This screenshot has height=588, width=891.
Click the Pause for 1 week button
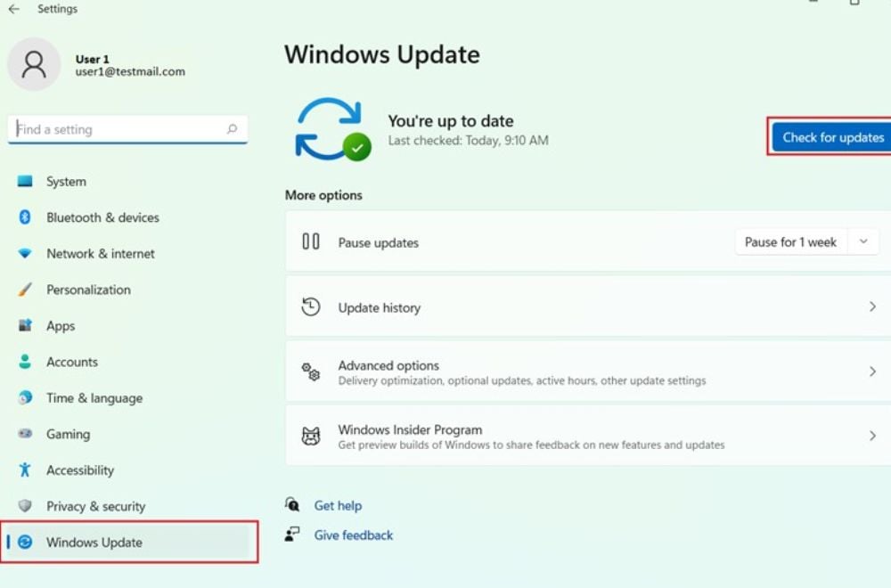coord(790,242)
